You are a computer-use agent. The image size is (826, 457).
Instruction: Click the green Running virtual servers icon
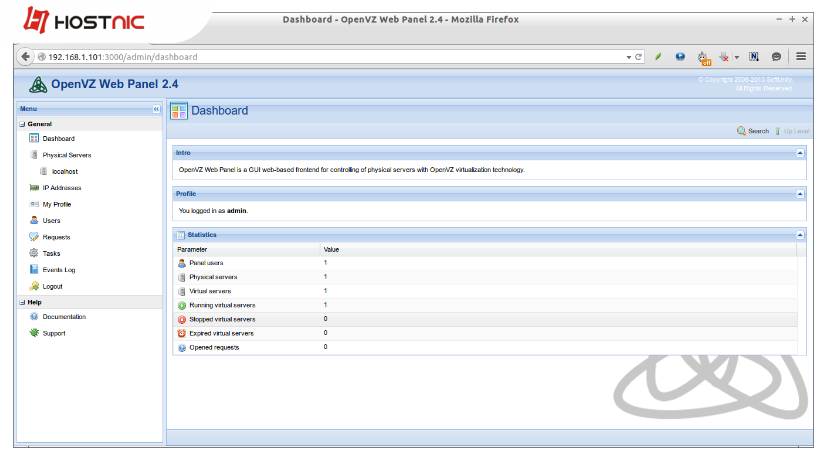pyautogui.click(x=182, y=305)
